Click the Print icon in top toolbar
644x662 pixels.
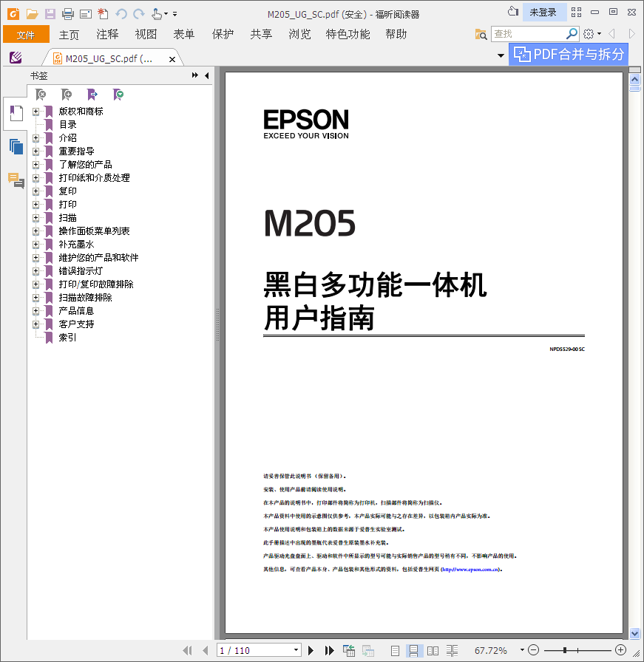click(67, 14)
